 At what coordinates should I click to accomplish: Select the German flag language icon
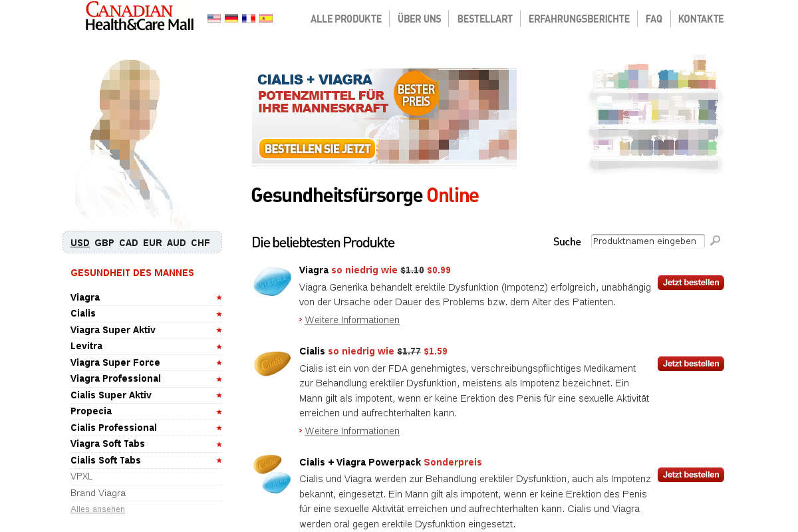pos(231,19)
